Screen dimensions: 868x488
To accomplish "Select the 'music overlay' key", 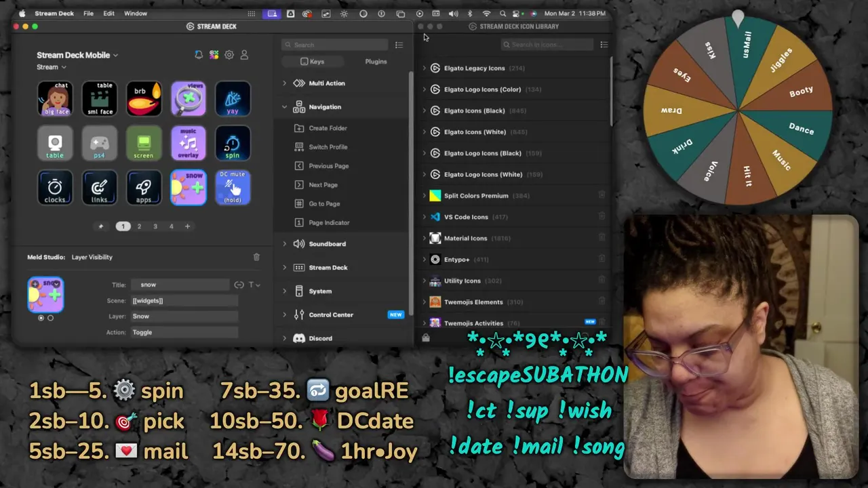I will pyautogui.click(x=189, y=144).
